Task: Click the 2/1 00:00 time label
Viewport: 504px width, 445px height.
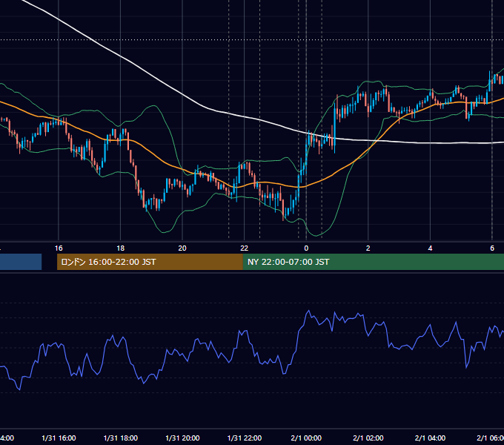Action: coord(306,438)
